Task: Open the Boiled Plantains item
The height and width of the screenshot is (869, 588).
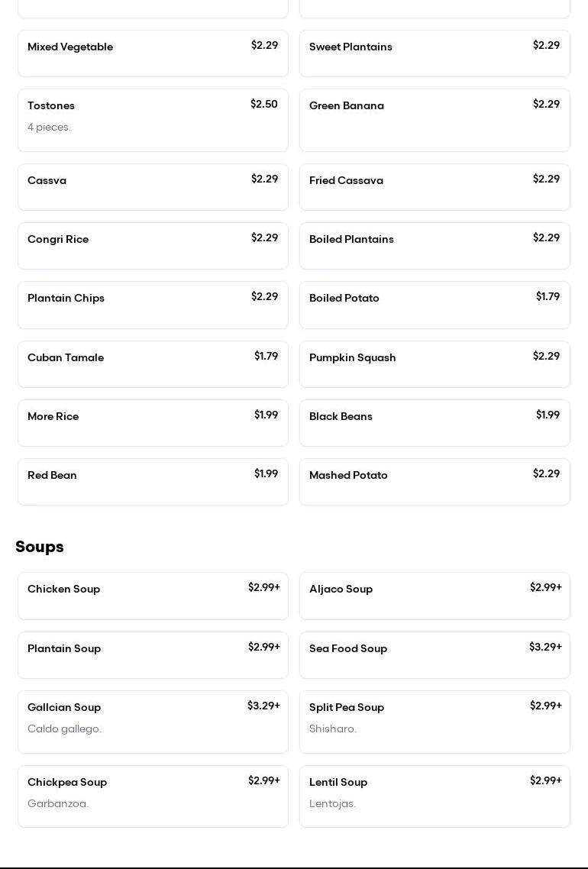Action: (435, 246)
